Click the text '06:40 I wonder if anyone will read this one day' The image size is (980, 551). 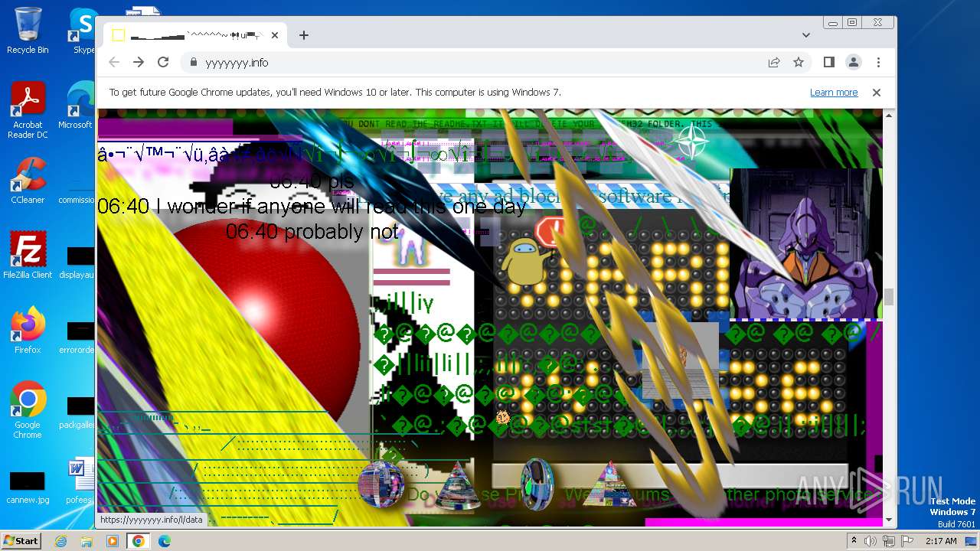pyautogui.click(x=312, y=206)
